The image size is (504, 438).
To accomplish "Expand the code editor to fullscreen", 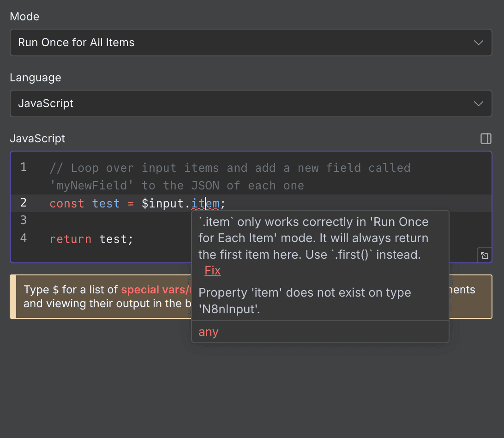I will 485,255.
